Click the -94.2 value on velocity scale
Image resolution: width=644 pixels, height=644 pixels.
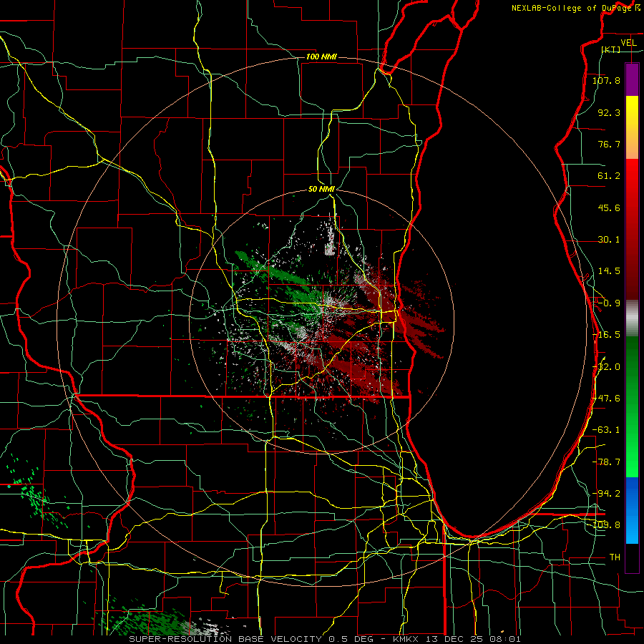click(x=606, y=494)
